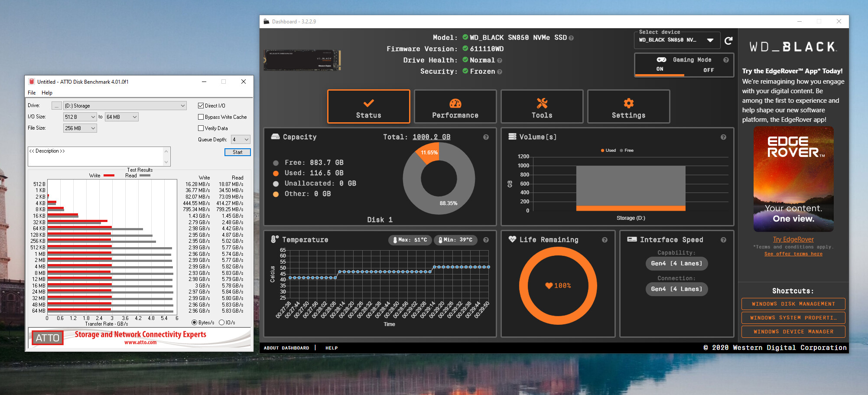The image size is (868, 395).
Task: Select the IO/s radio button
Action: click(x=221, y=322)
